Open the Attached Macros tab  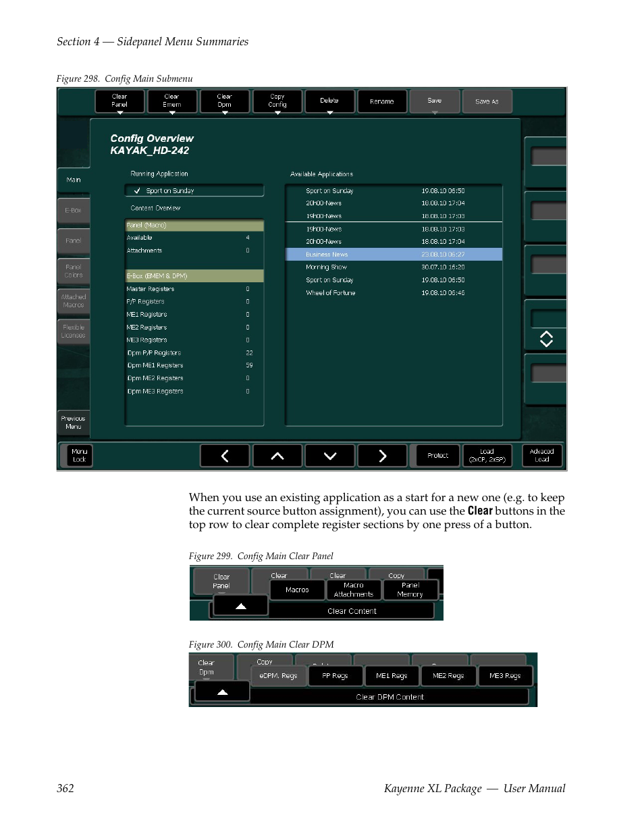coord(74,301)
